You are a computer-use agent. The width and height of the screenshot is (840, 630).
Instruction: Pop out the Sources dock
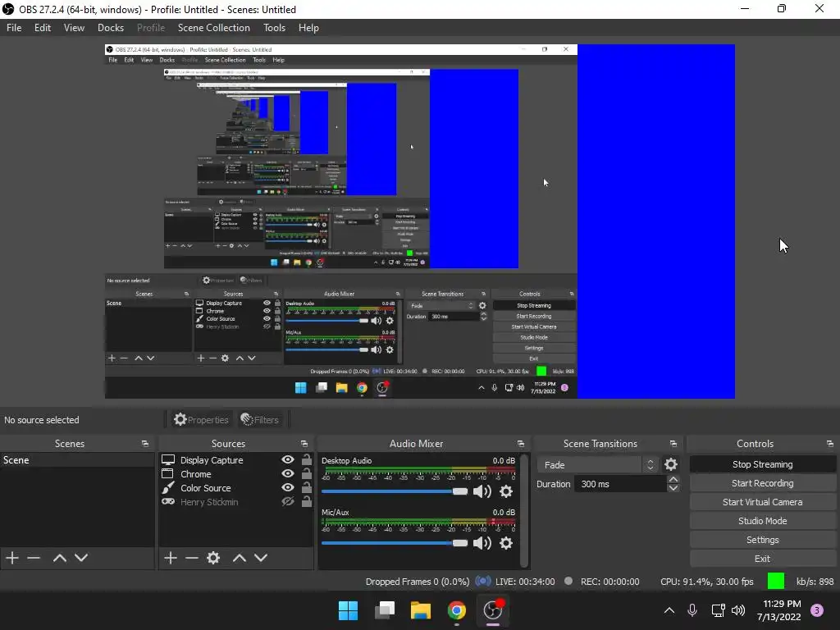click(x=304, y=444)
